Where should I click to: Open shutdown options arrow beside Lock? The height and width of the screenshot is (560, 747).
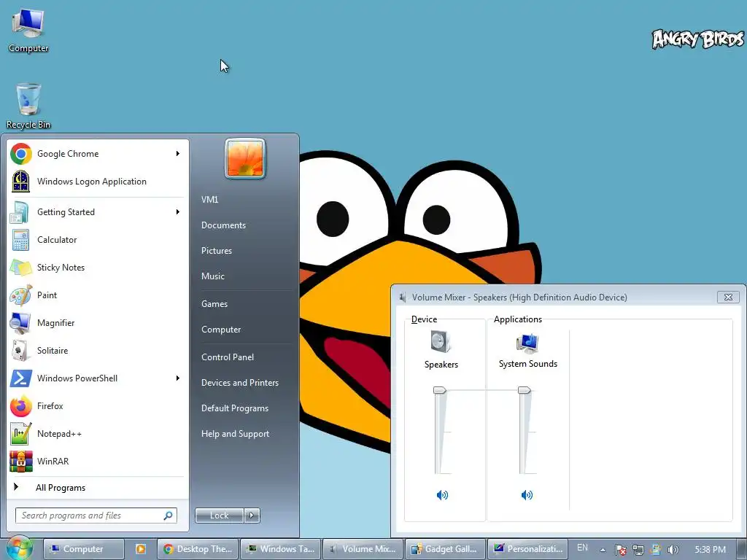[252, 516]
